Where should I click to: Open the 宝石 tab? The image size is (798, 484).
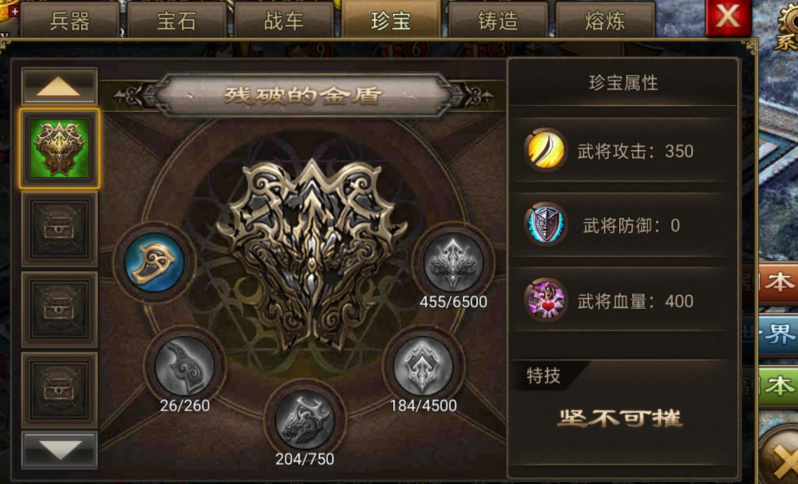pos(176,20)
